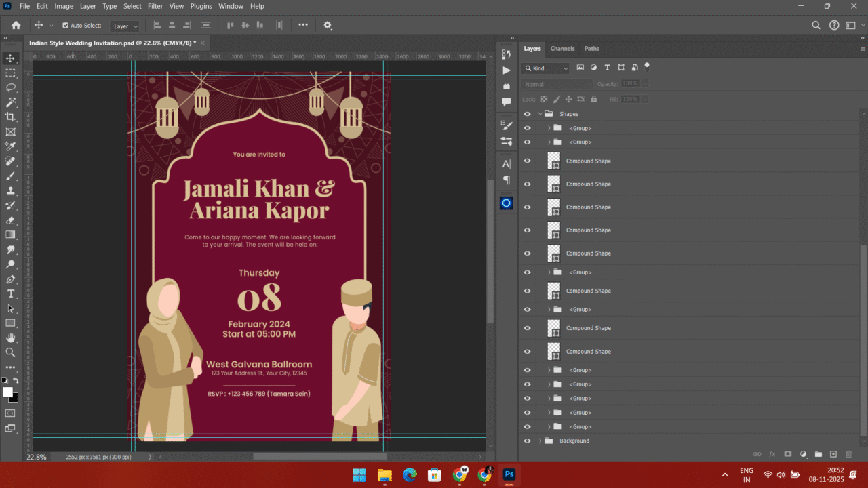Open File Explorer from the taskbar
Viewport: 868px width, 488px height.
tap(384, 475)
